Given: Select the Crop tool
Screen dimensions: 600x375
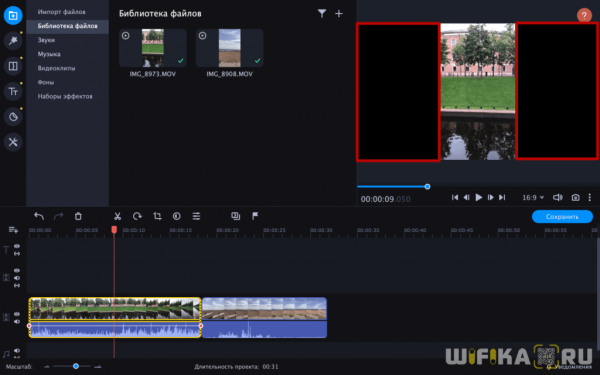Looking at the screenshot, I should coord(157,216).
